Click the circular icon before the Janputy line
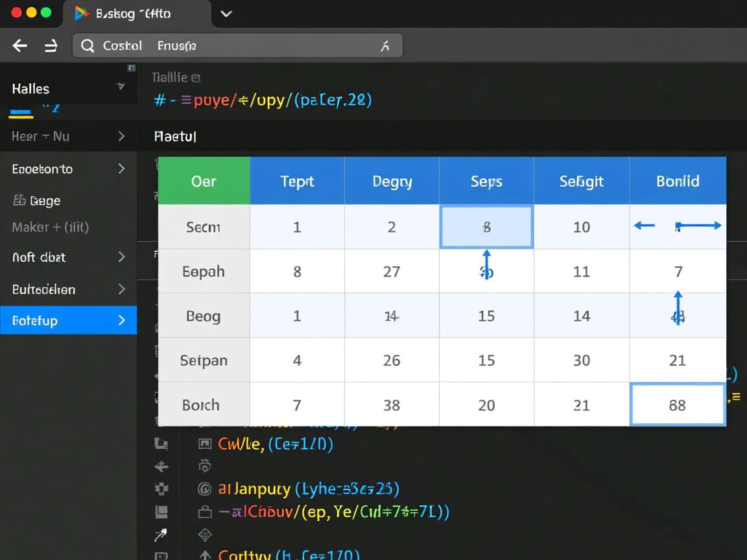 coord(205,488)
